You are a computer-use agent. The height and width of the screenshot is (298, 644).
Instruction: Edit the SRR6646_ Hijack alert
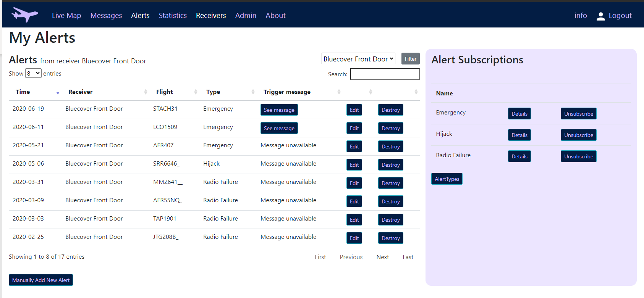point(354,165)
